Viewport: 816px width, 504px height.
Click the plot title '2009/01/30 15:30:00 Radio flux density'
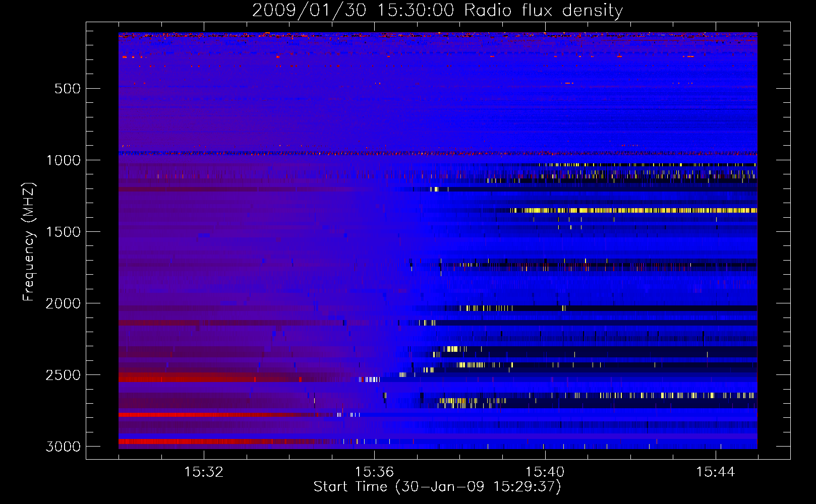(x=437, y=10)
